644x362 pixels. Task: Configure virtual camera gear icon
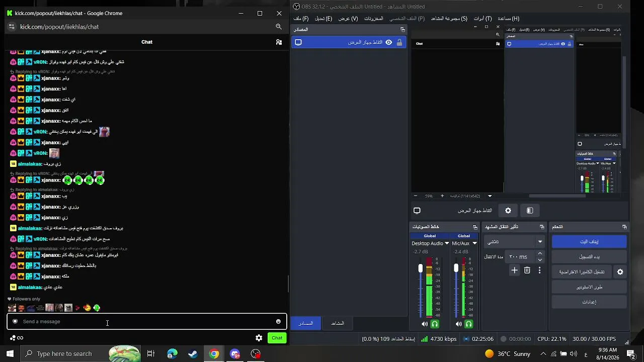(x=620, y=272)
